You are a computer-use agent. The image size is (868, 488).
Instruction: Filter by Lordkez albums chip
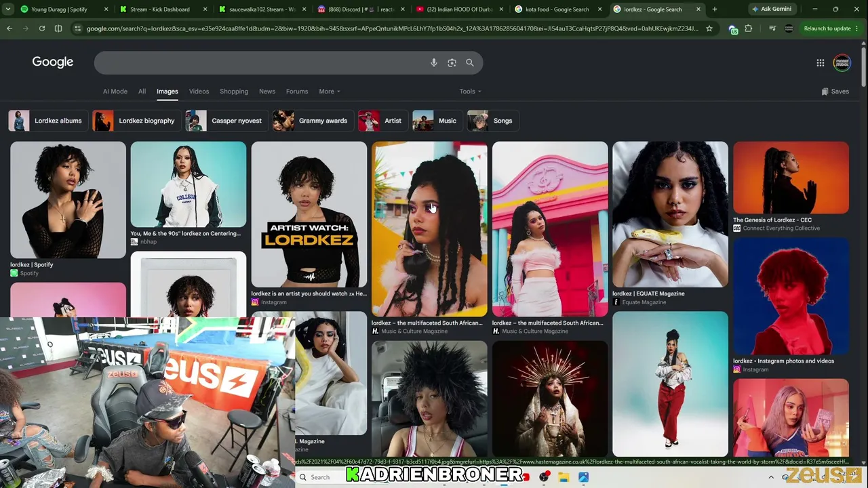47,121
